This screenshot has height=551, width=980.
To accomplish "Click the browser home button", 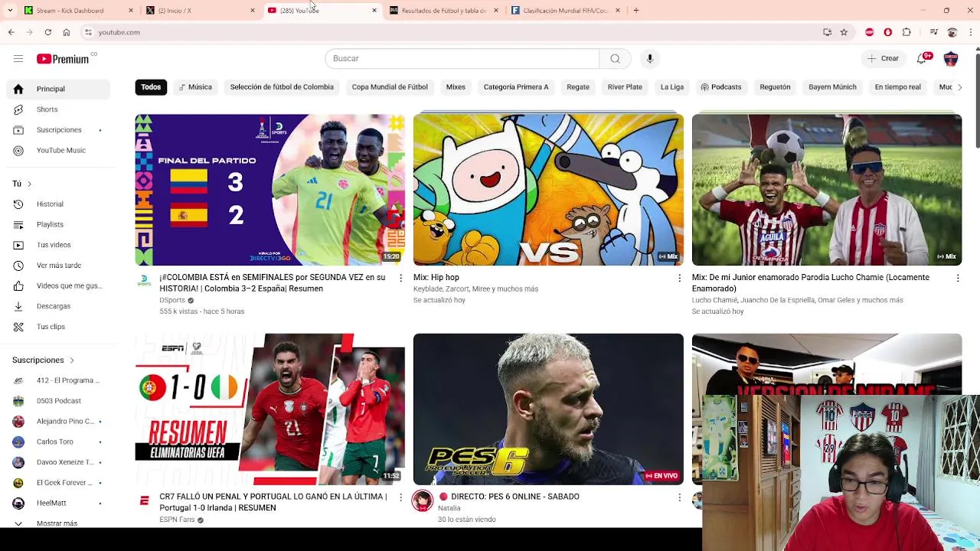I will pyautogui.click(x=67, y=32).
